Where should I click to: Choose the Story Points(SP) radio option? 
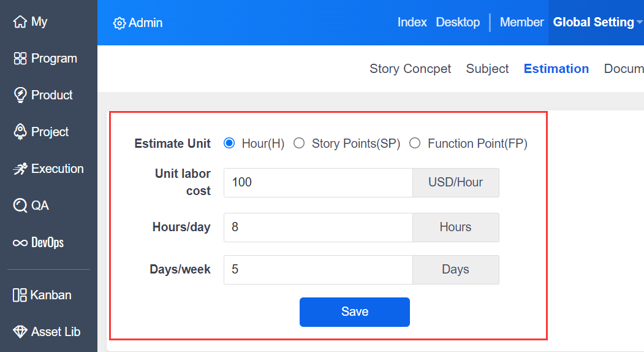click(299, 143)
